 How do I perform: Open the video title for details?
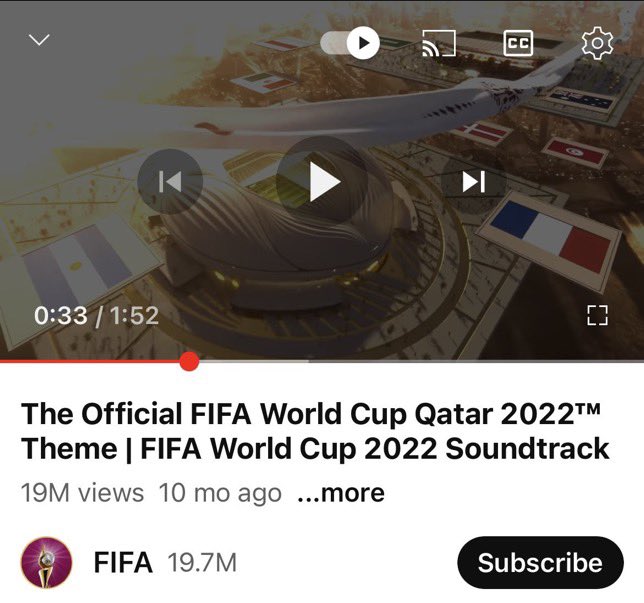pos(315,431)
